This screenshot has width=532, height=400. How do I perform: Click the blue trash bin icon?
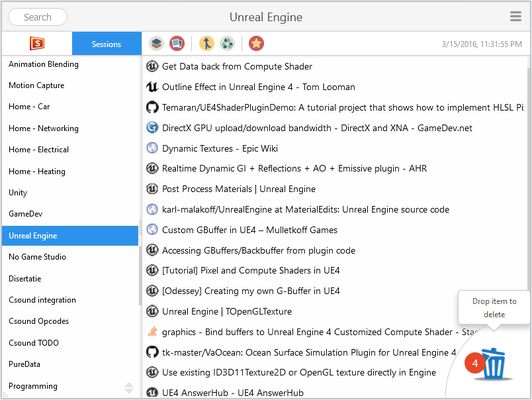click(494, 364)
